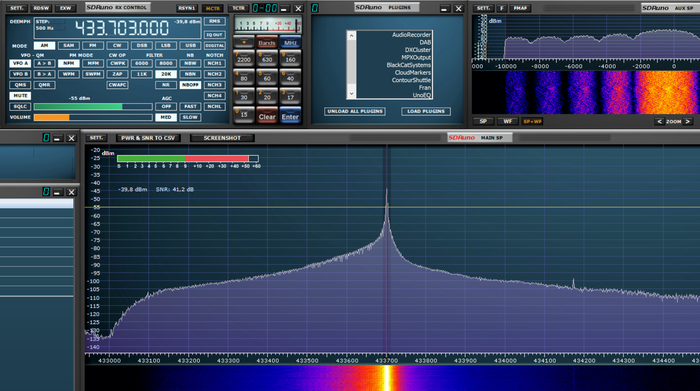Toggle the MCTR button

(213, 8)
